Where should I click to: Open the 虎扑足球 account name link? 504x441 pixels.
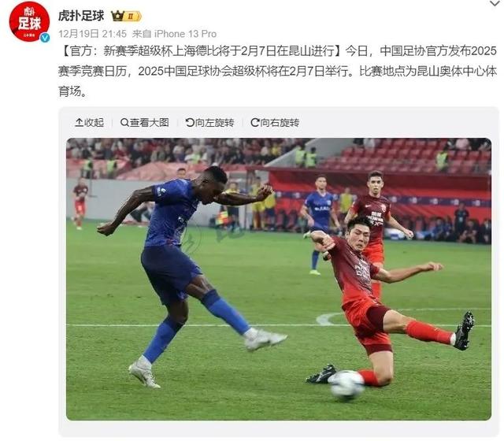(x=81, y=16)
